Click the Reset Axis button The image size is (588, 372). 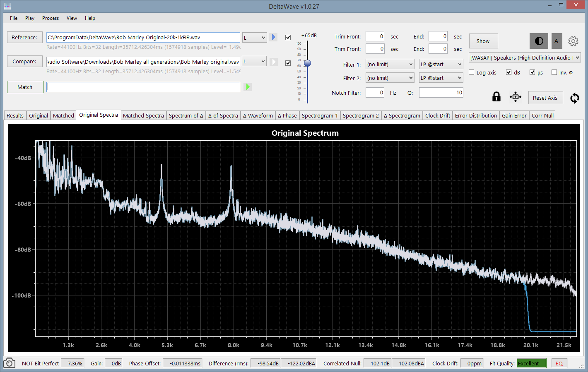pyautogui.click(x=545, y=98)
